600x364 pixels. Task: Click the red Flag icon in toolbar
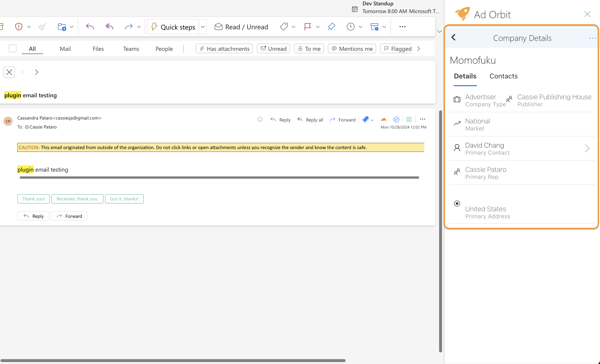click(308, 27)
